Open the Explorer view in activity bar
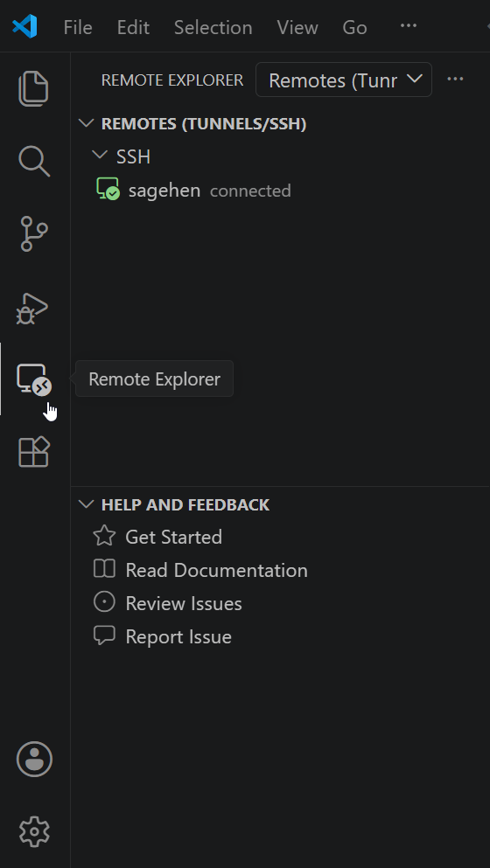 click(x=34, y=88)
